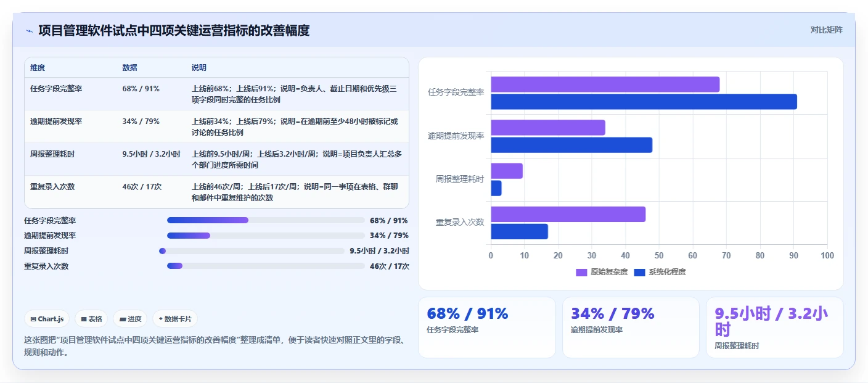This screenshot has height=383, width=868.
Task: Click purple bar for 重复录入次数 in chart
Action: (x=568, y=214)
